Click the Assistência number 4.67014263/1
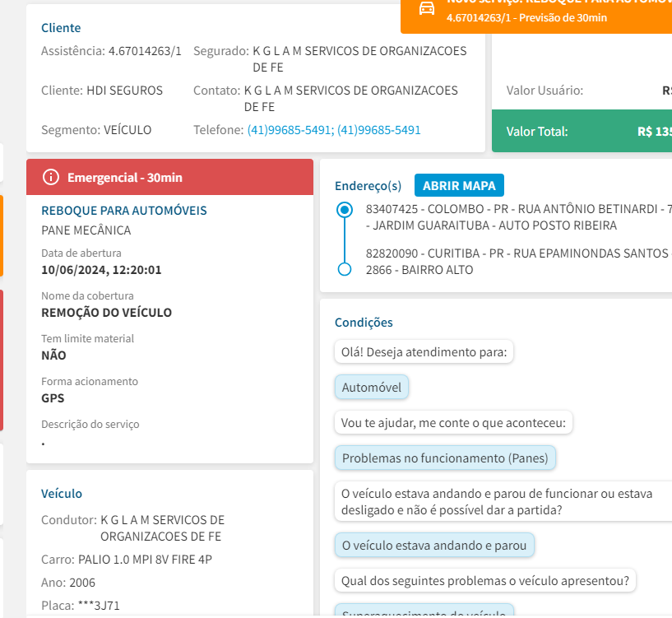 [145, 51]
